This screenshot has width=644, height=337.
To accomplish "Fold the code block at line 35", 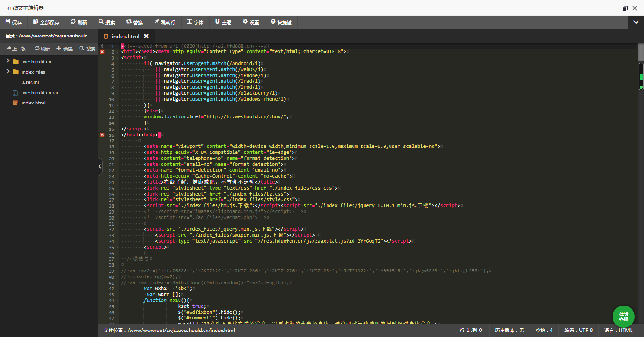I will 117,247.
